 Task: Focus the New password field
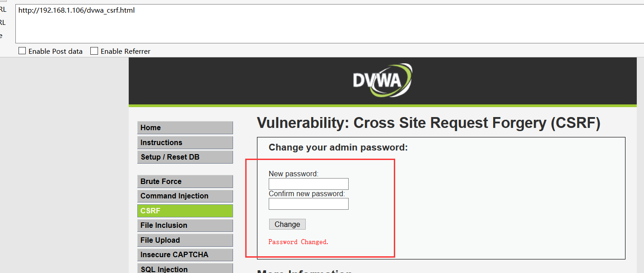click(x=308, y=184)
